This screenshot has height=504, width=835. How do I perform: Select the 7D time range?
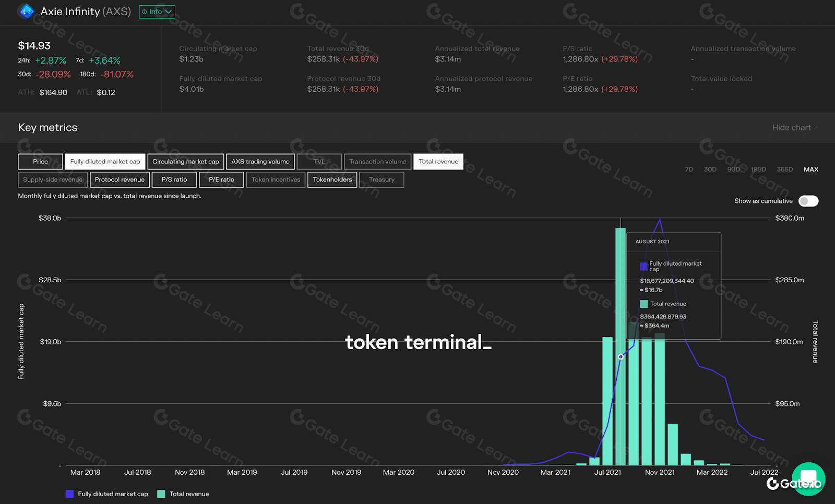[x=689, y=170]
